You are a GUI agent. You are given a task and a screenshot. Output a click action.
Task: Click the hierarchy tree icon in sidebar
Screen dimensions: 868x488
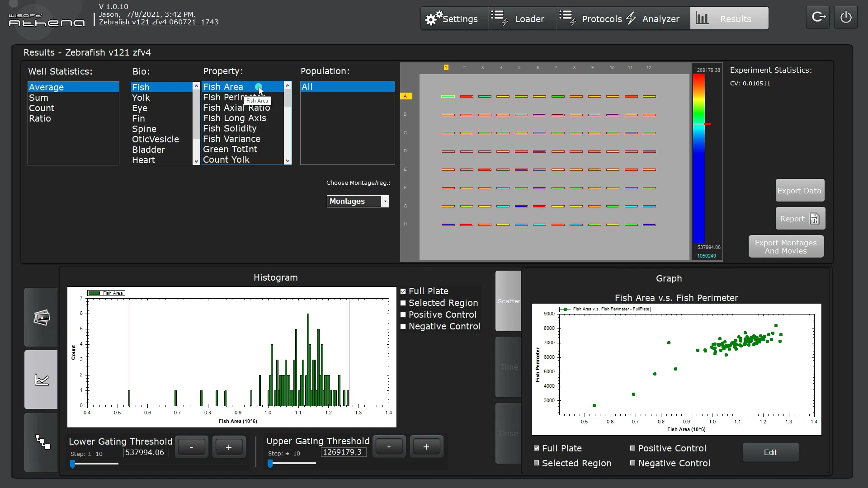coord(42,442)
